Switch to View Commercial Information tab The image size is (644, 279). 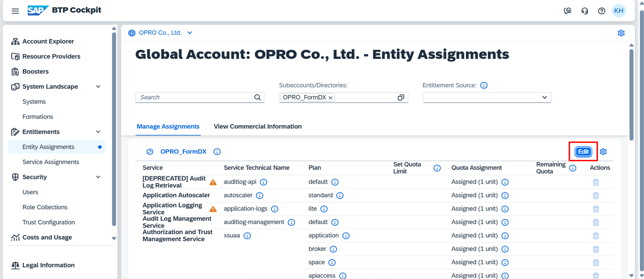point(258,126)
